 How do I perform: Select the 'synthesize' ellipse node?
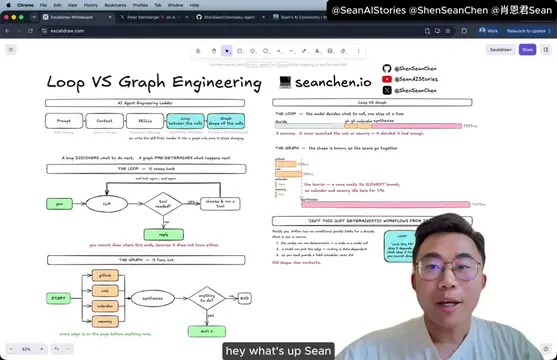point(153,299)
